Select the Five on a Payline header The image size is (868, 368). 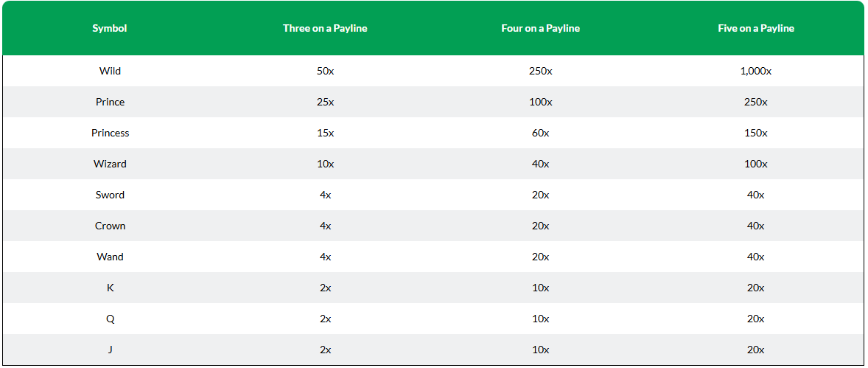[755, 28]
